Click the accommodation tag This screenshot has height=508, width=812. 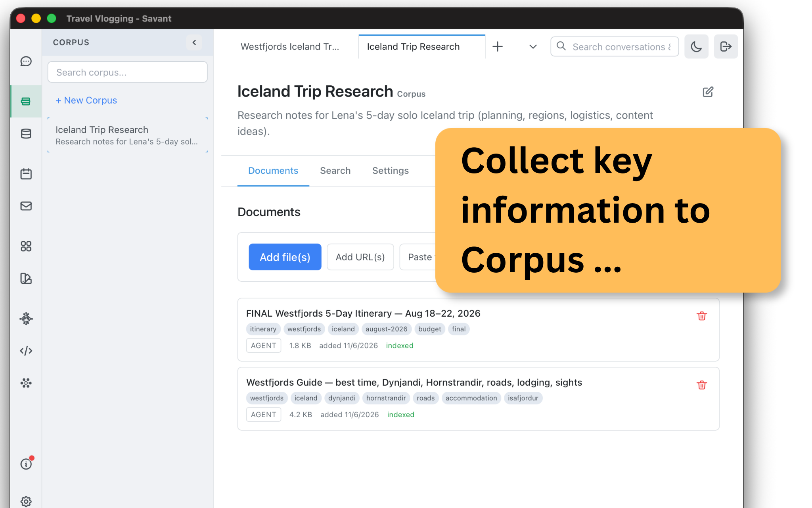[471, 398]
